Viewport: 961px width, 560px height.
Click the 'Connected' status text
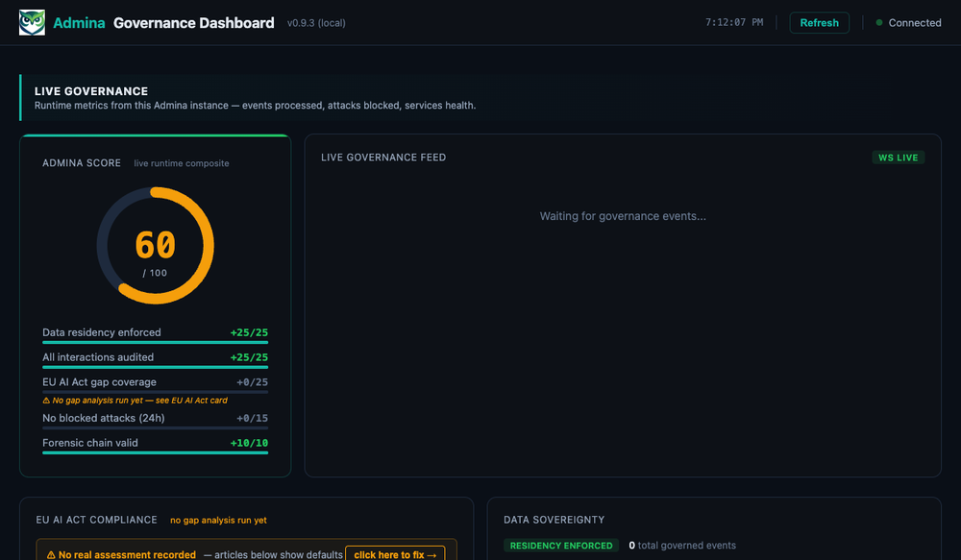click(915, 23)
